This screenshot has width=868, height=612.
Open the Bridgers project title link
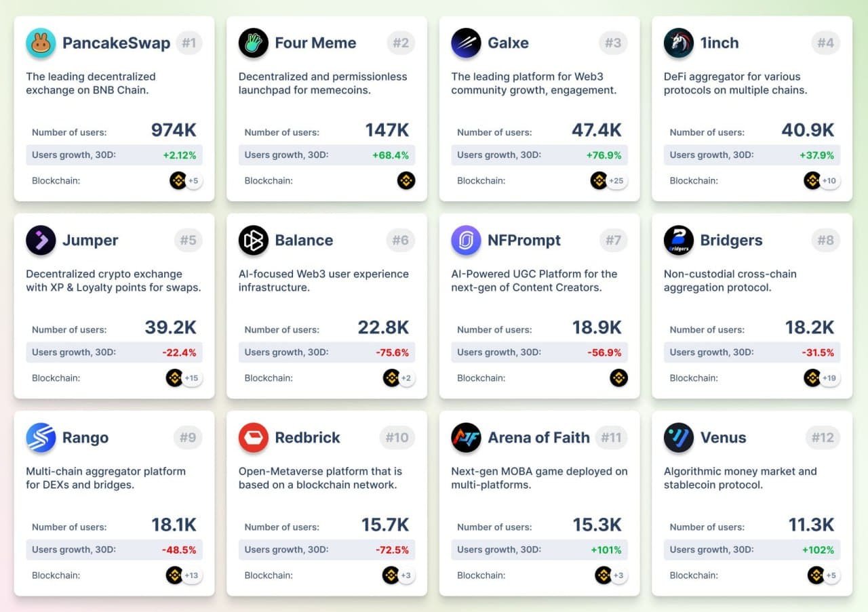pyautogui.click(x=731, y=240)
